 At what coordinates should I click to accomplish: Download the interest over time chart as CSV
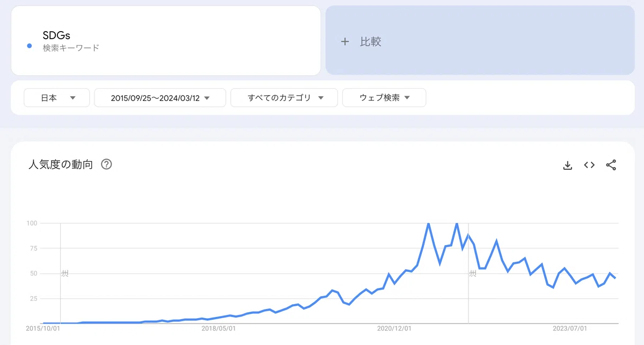click(568, 165)
